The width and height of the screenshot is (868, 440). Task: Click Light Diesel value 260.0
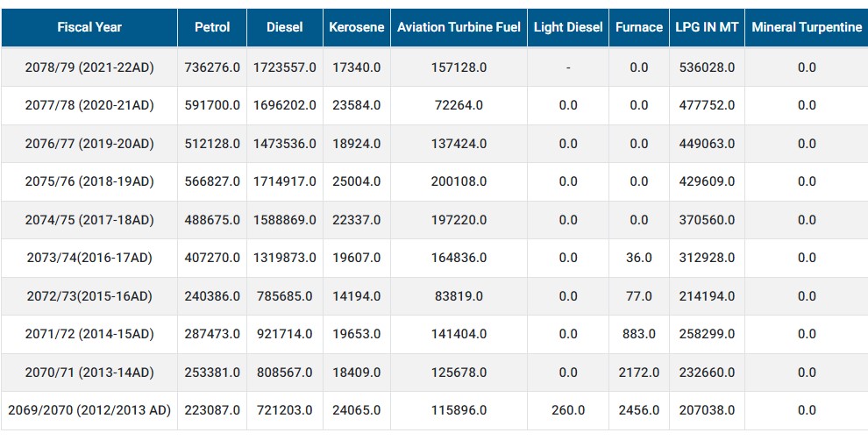(x=568, y=411)
